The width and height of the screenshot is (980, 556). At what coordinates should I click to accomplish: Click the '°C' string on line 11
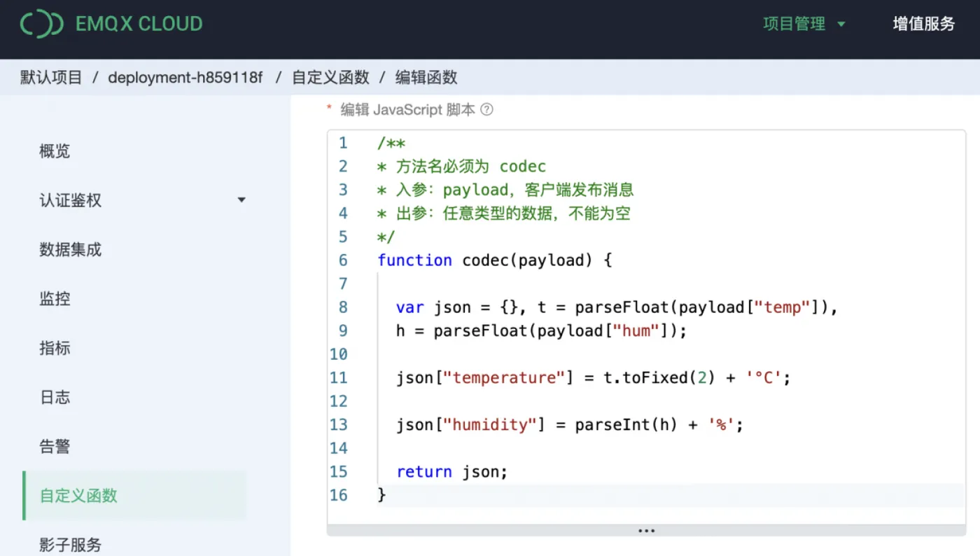[x=763, y=378]
